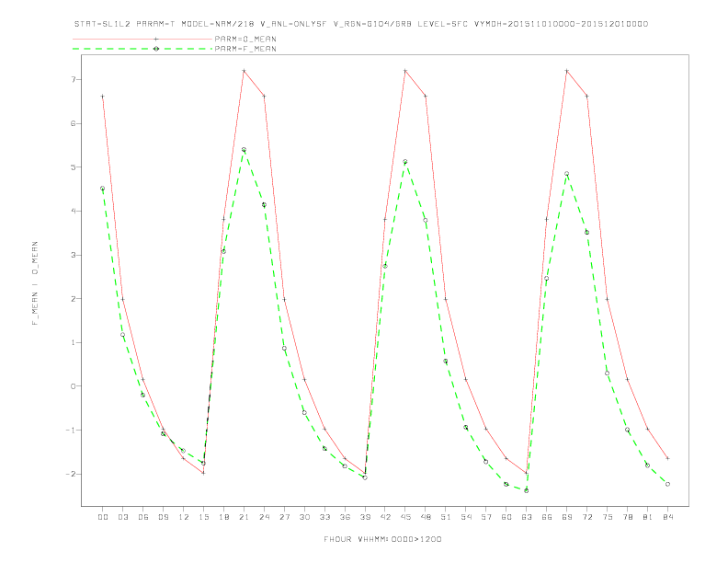Click x-axis tick label 69
Viewport: 728px width, 563px height.
[x=567, y=517]
